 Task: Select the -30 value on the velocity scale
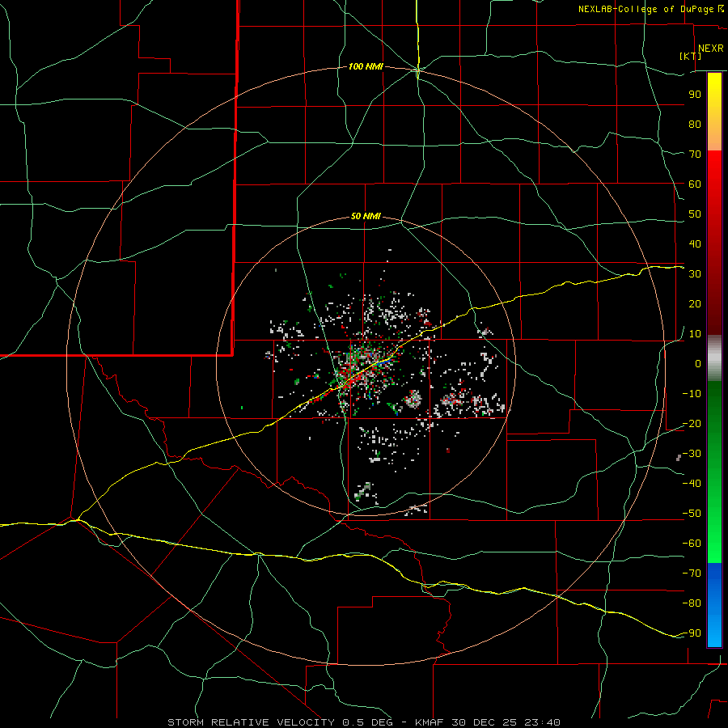[692, 454]
